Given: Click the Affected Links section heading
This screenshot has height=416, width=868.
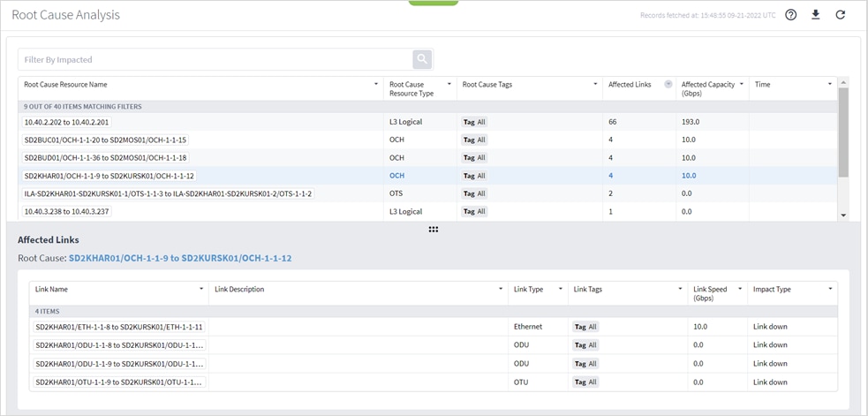Looking at the screenshot, I should (49, 240).
